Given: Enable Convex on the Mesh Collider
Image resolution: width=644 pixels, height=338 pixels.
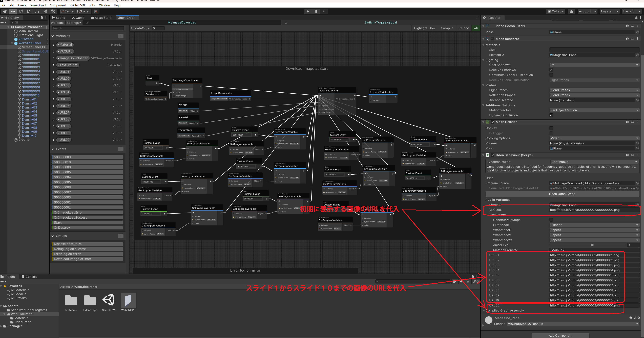Looking at the screenshot, I should tap(551, 128).
